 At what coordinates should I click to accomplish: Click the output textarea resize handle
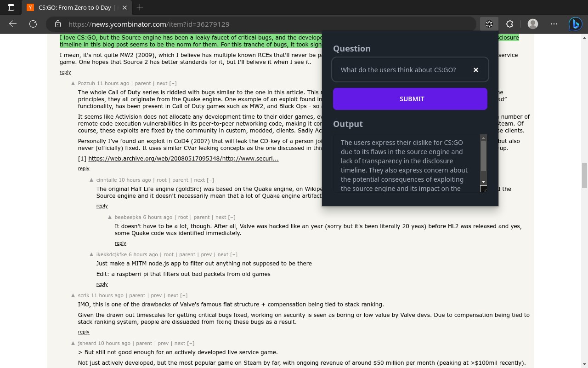coord(483,189)
